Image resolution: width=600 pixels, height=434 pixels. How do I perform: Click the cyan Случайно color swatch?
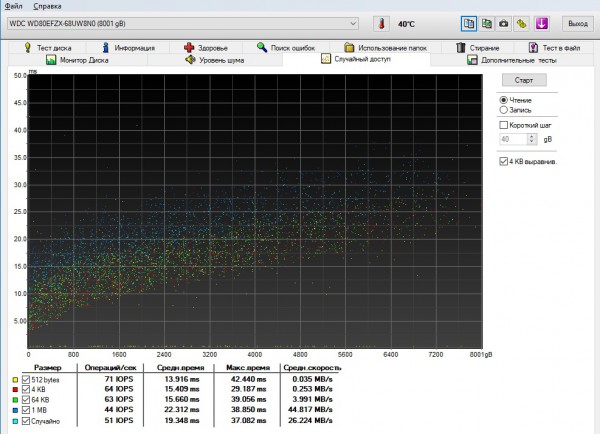tap(15, 421)
